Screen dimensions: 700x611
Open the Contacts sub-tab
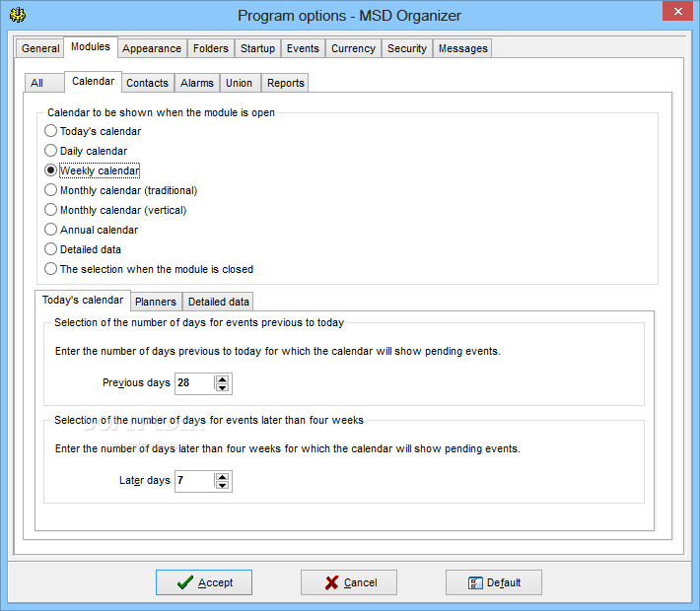(x=147, y=83)
